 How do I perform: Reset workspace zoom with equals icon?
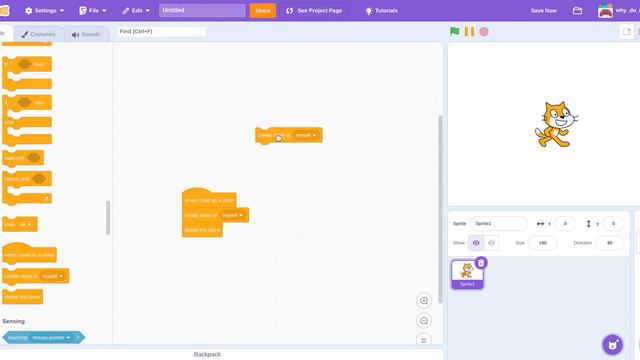click(424, 340)
